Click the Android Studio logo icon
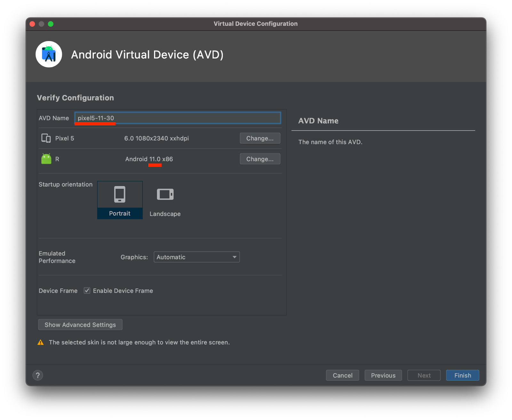Viewport: 512px width, 420px height. [49, 54]
